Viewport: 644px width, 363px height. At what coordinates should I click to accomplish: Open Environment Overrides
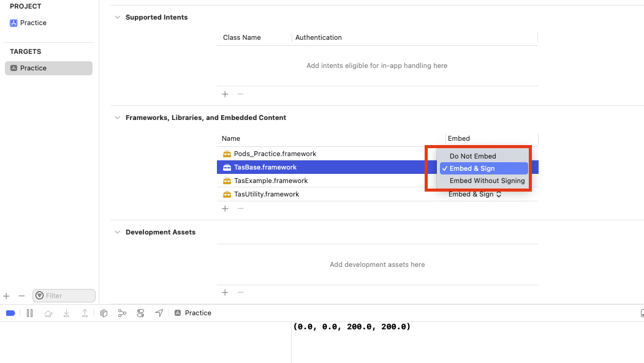140,313
